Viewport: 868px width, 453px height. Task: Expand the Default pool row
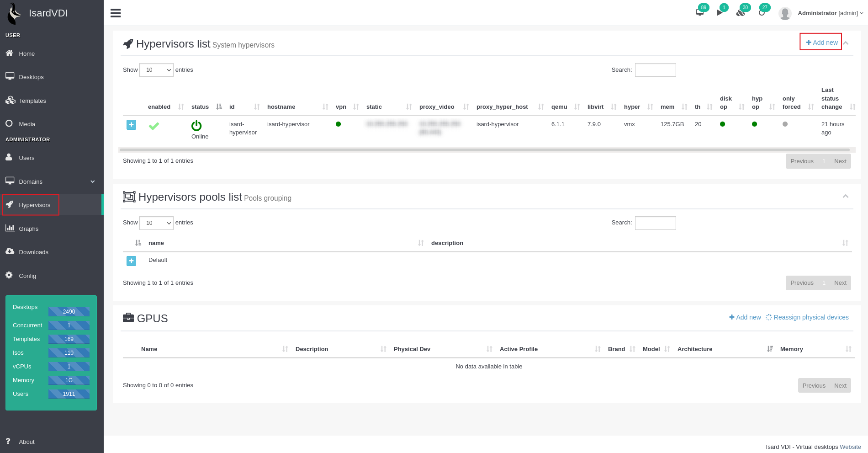point(131,261)
